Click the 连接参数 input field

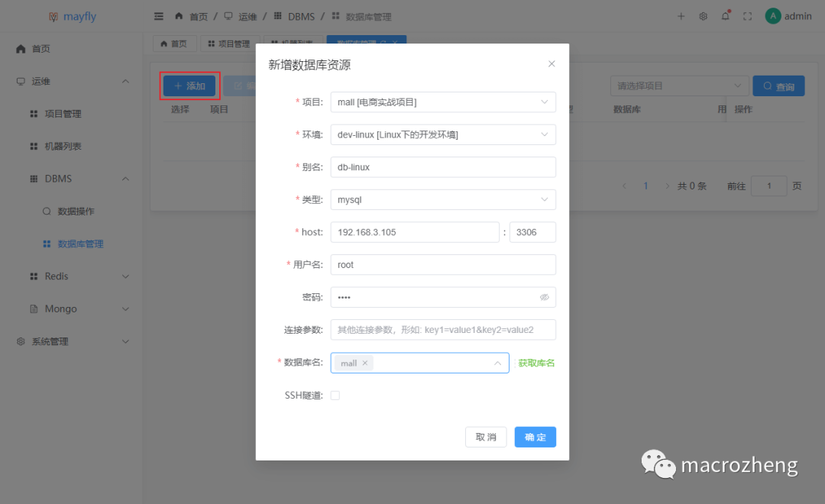coord(443,330)
